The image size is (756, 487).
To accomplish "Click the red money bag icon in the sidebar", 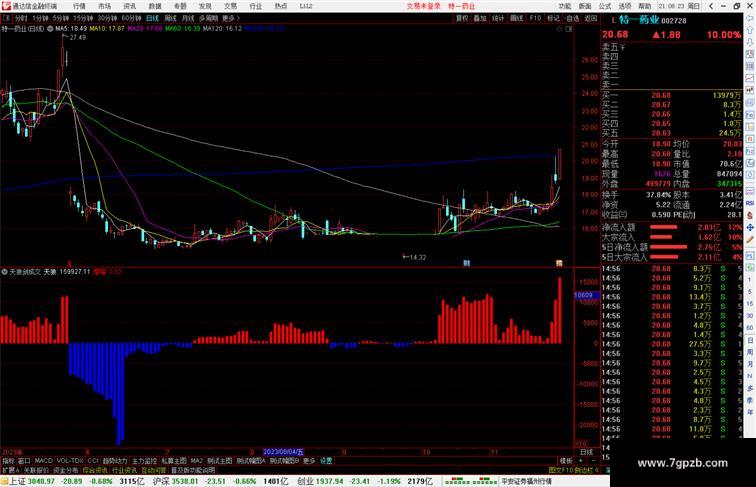I will (750, 215).
